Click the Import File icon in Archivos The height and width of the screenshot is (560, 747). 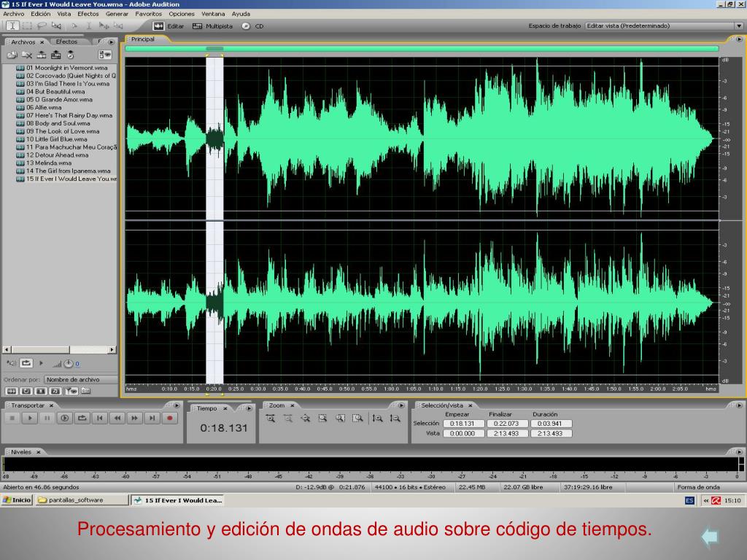12,55
